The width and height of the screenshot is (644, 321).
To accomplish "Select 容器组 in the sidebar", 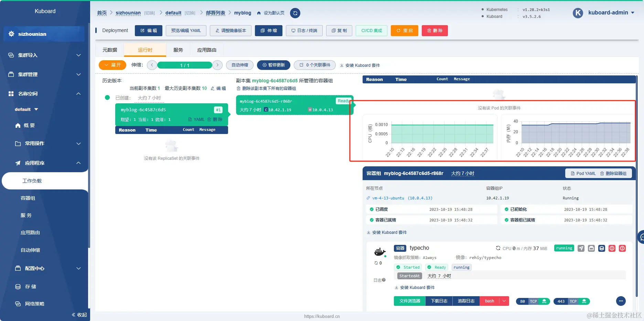I will pos(28,198).
